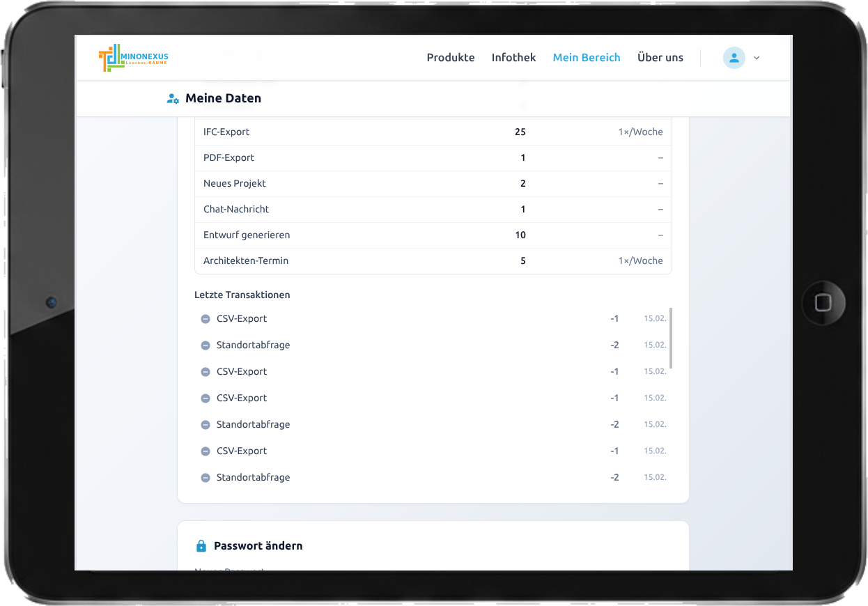The width and height of the screenshot is (868, 606).
Task: Select the IFC-Export row
Action: click(x=433, y=132)
